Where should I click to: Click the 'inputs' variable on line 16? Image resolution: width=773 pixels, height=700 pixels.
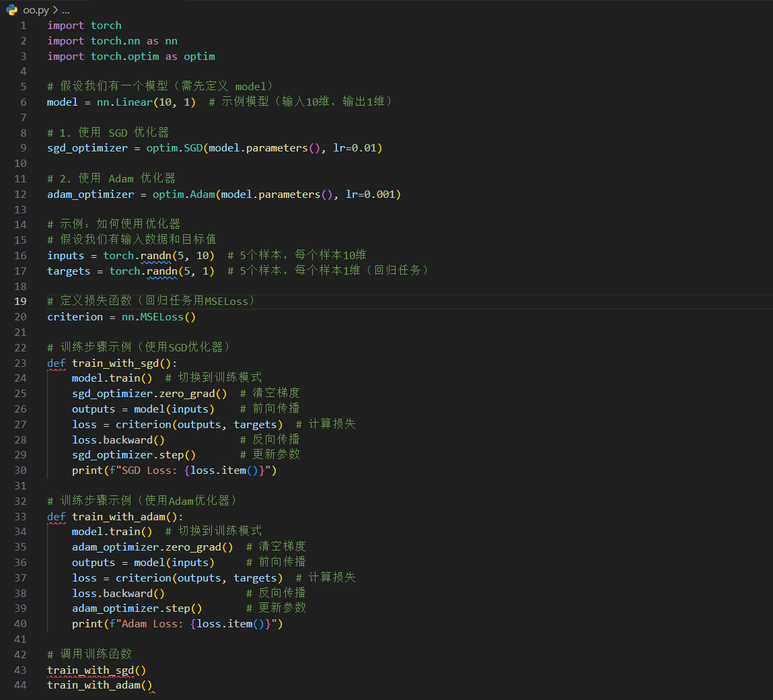pyautogui.click(x=65, y=256)
